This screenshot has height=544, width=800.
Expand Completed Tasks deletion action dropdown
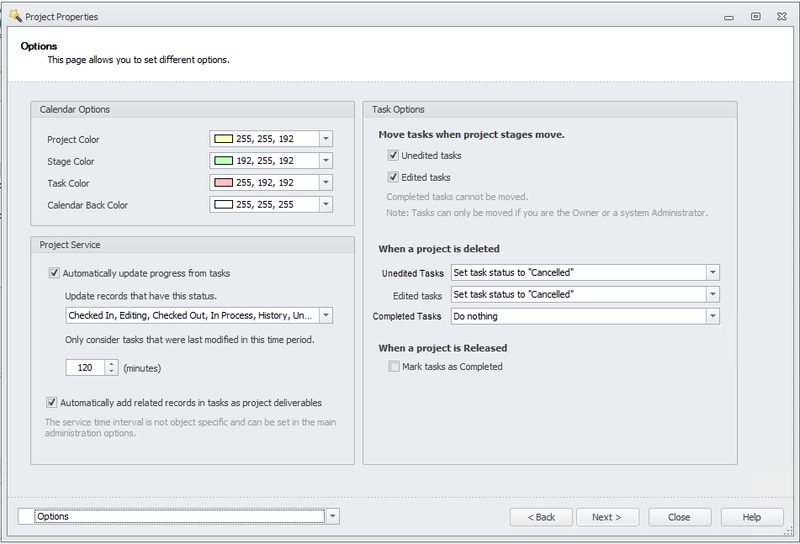click(713, 316)
